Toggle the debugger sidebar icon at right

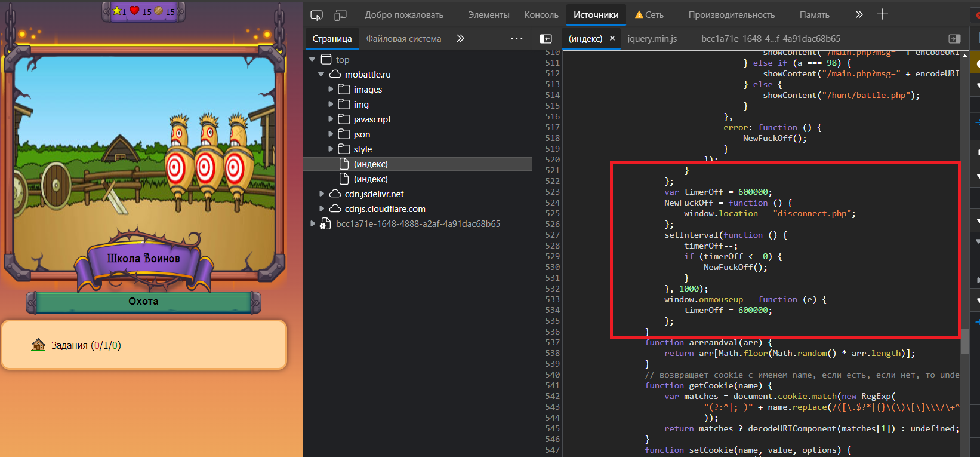[x=954, y=39]
